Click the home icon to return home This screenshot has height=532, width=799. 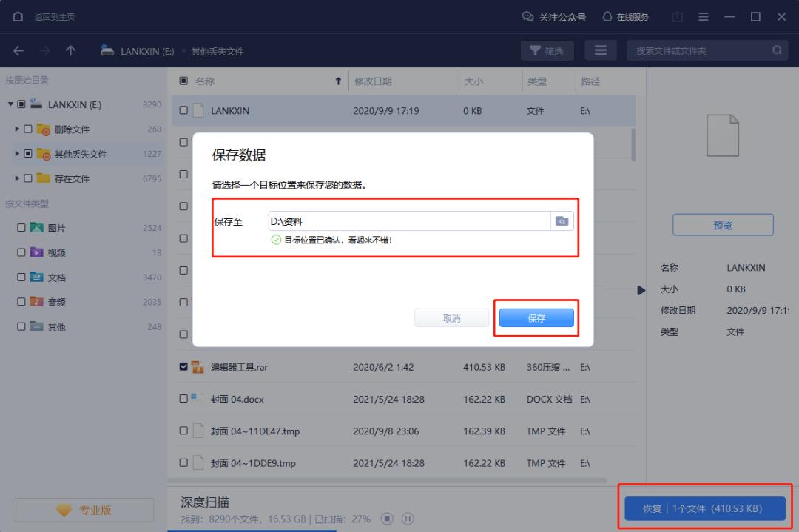pyautogui.click(x=17, y=16)
